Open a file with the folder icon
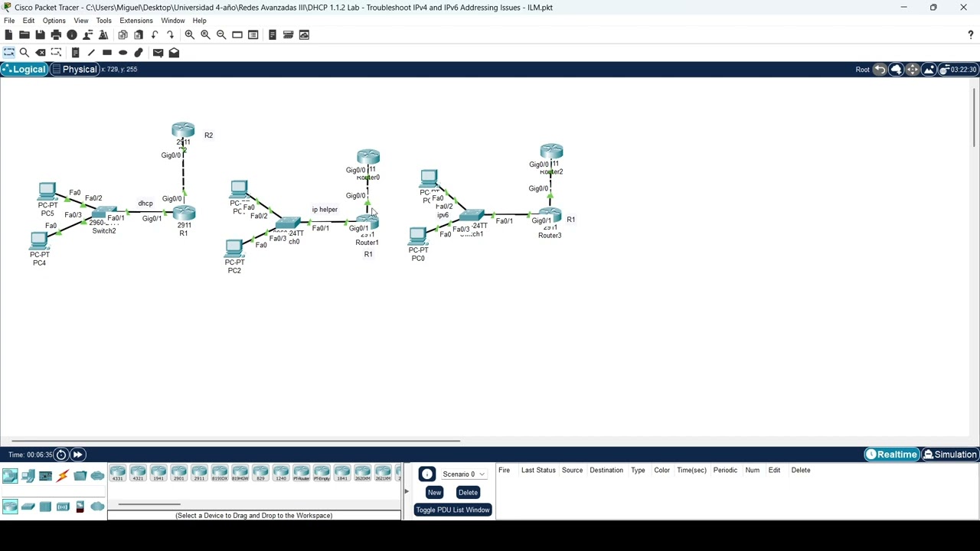This screenshot has height=551, width=980. pyautogui.click(x=24, y=34)
